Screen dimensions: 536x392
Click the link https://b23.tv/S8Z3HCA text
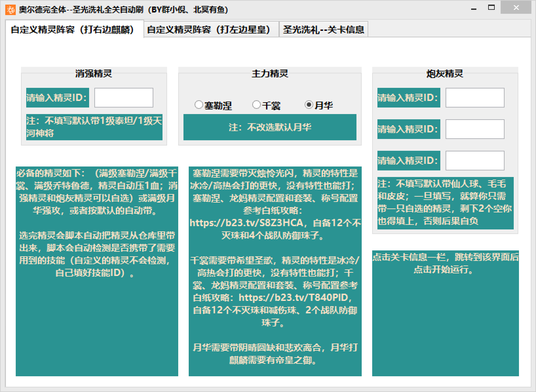(x=246, y=223)
